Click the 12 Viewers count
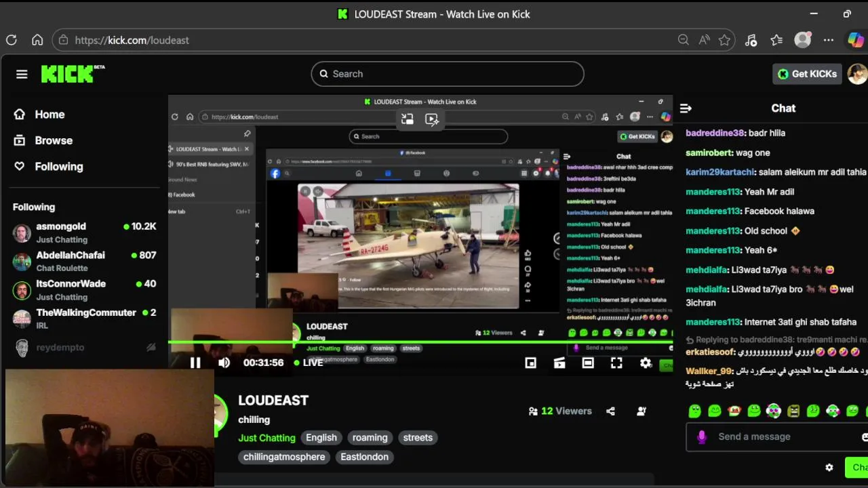The width and height of the screenshot is (868, 488). click(x=560, y=411)
